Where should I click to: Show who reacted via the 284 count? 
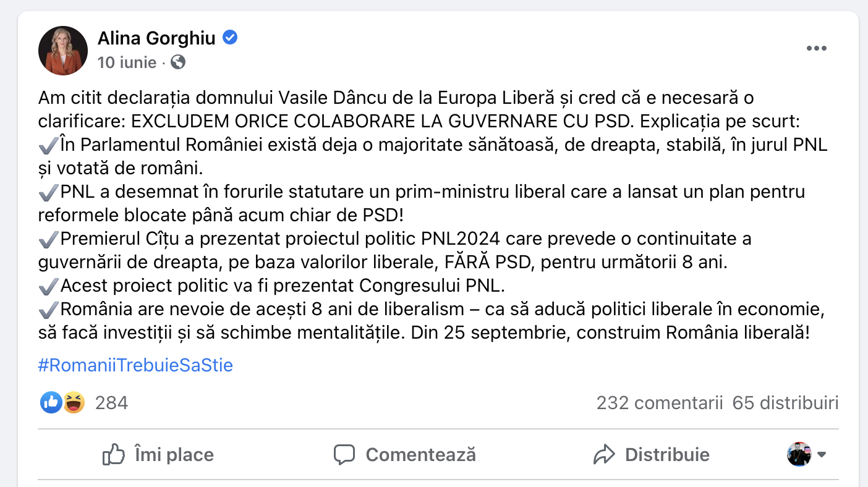pyautogui.click(x=112, y=404)
